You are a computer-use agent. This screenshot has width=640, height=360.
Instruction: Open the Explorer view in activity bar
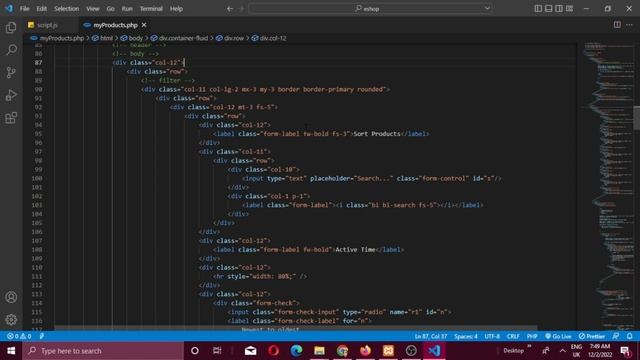11,27
